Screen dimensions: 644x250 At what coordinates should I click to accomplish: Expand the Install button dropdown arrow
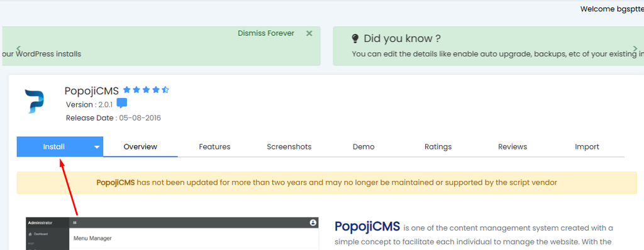[97, 147]
